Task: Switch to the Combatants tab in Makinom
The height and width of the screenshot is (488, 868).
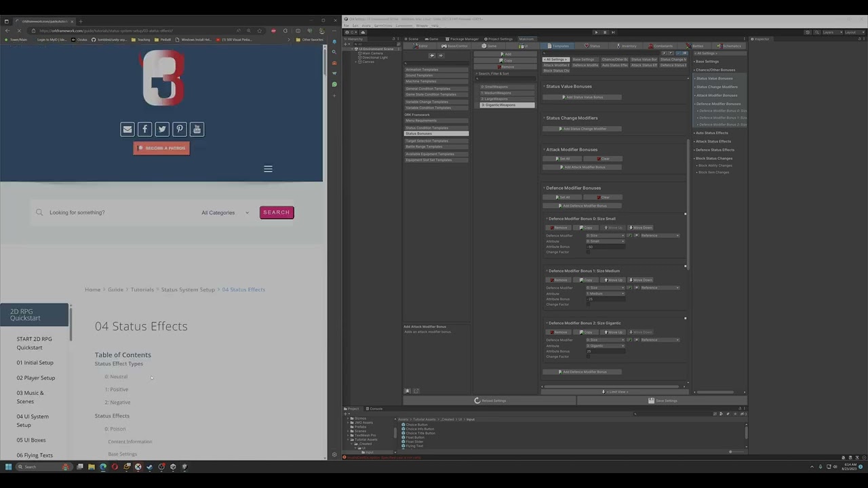Action: [659, 46]
